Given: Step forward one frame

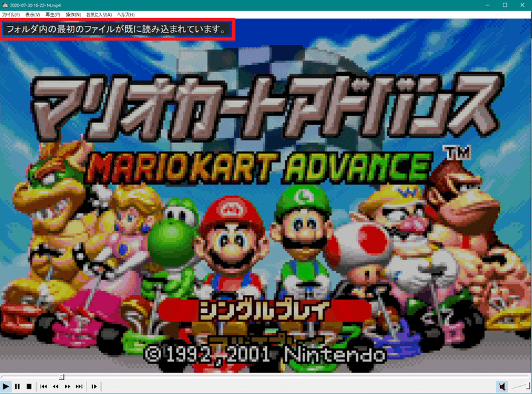Looking at the screenshot, I should [94, 386].
